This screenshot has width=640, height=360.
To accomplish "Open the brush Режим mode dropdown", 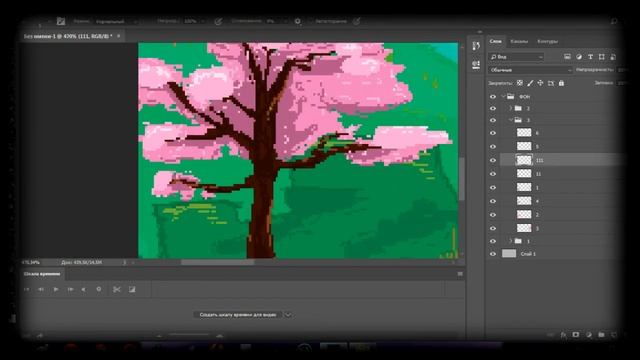I will [116, 21].
